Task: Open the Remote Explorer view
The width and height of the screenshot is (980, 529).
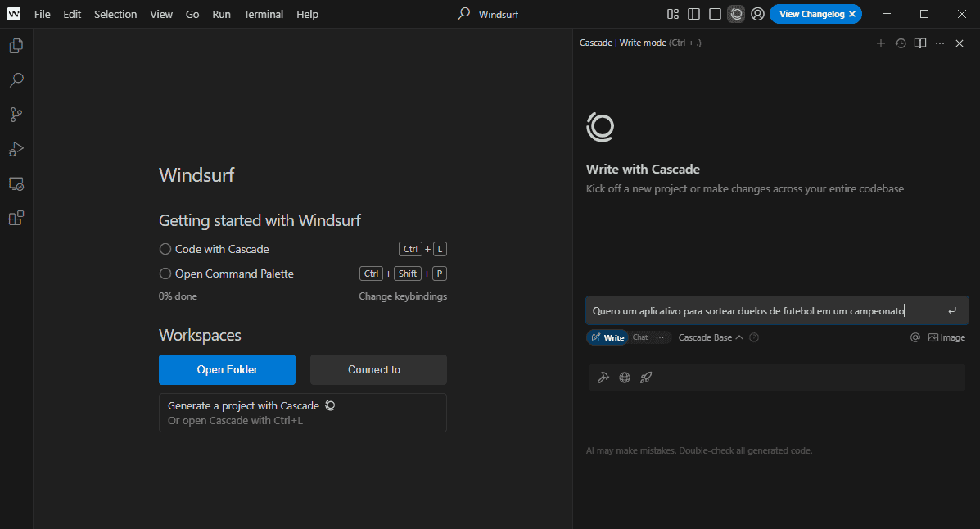Action: (16, 183)
